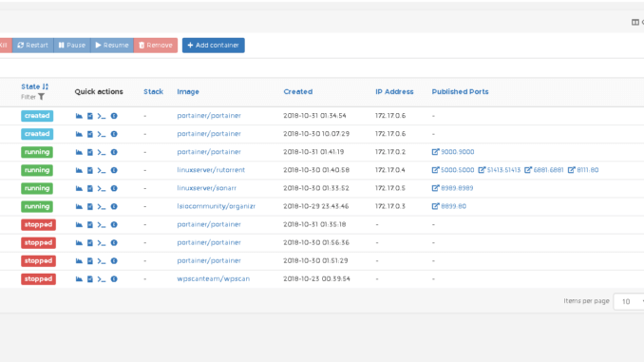Image resolution: width=644 pixels, height=362 pixels.
Task: View logs for the 01:34:54 portainer container
Action: (90, 116)
